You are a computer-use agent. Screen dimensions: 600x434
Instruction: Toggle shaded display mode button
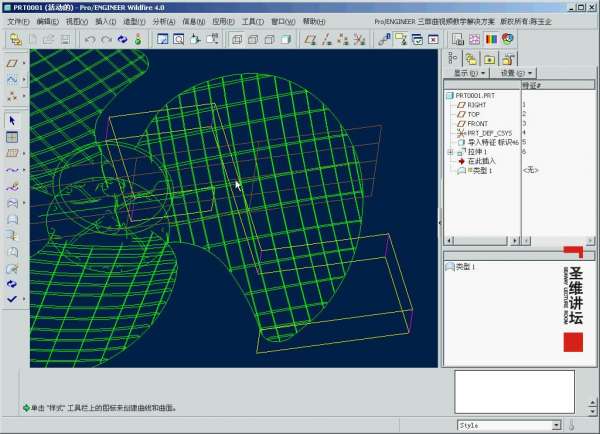pos(285,40)
